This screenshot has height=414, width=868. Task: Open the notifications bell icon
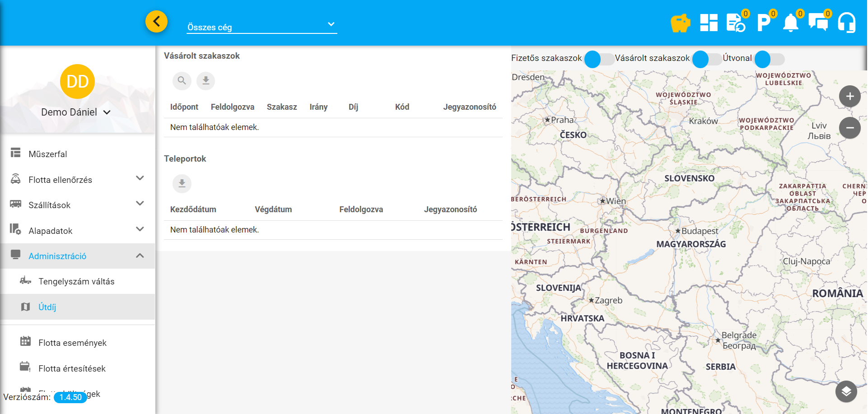(790, 23)
